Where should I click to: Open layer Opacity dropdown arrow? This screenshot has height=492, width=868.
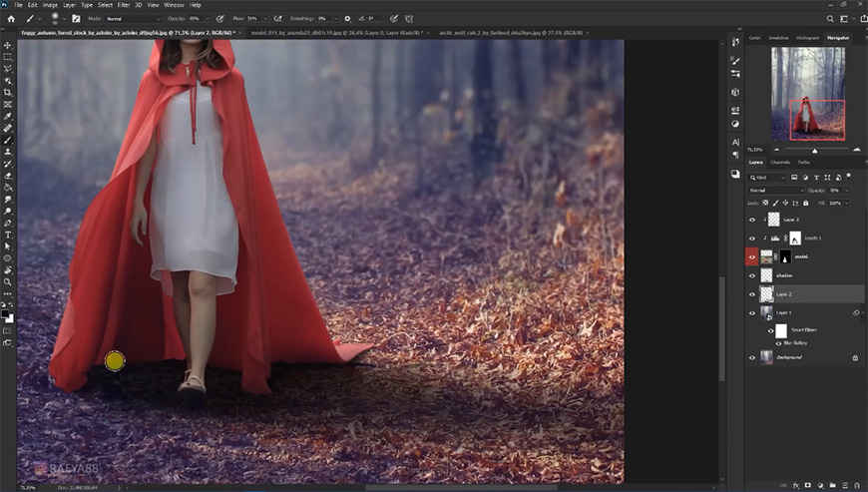click(x=846, y=191)
